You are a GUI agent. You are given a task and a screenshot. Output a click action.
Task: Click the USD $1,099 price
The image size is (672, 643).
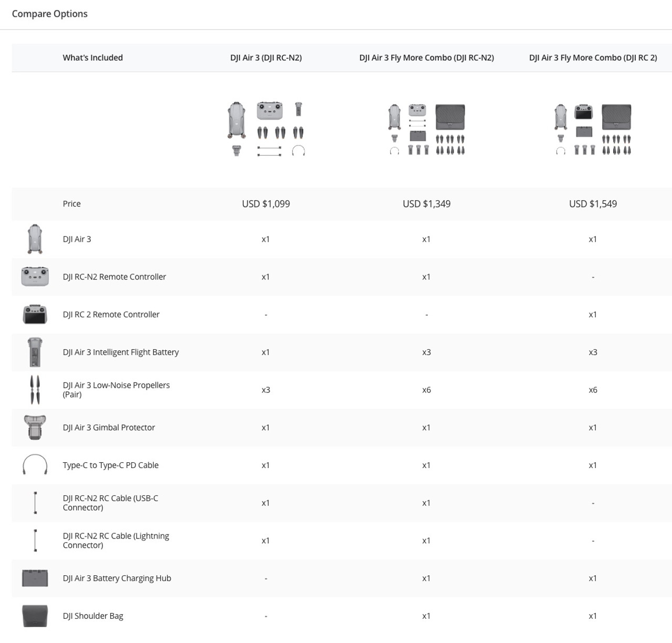[x=266, y=204]
